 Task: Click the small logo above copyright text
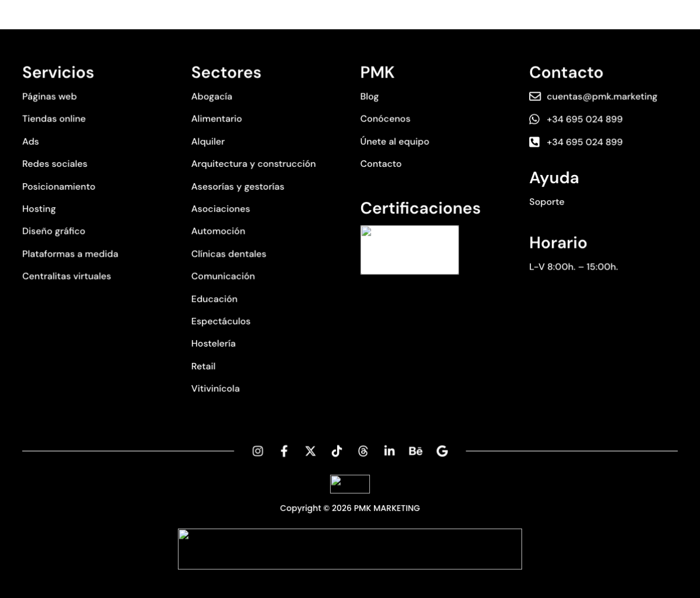(350, 484)
